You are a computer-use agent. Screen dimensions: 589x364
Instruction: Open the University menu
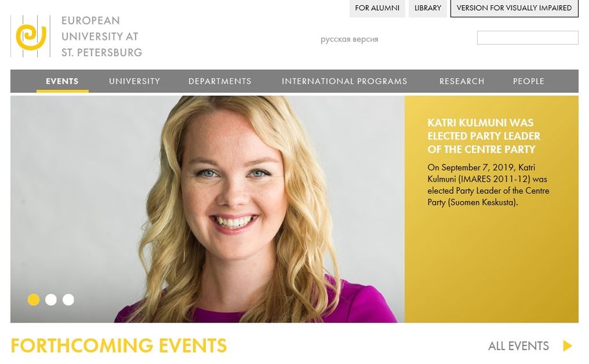(134, 81)
